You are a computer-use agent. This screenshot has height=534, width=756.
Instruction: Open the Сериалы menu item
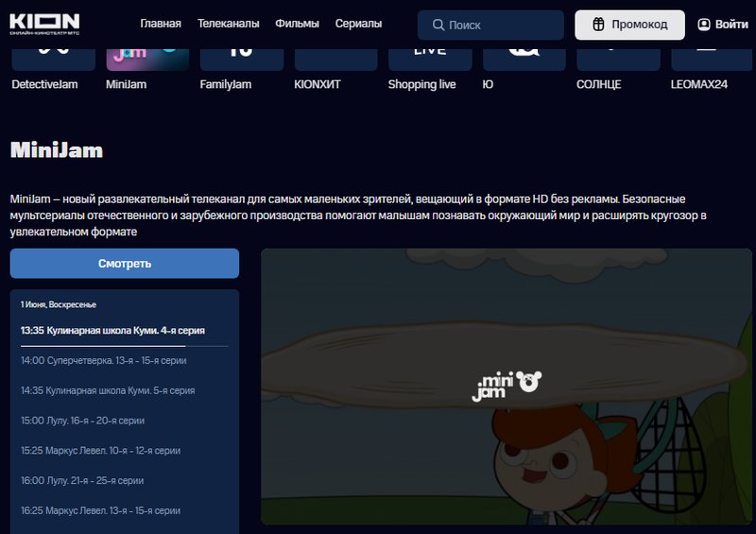pos(358,25)
